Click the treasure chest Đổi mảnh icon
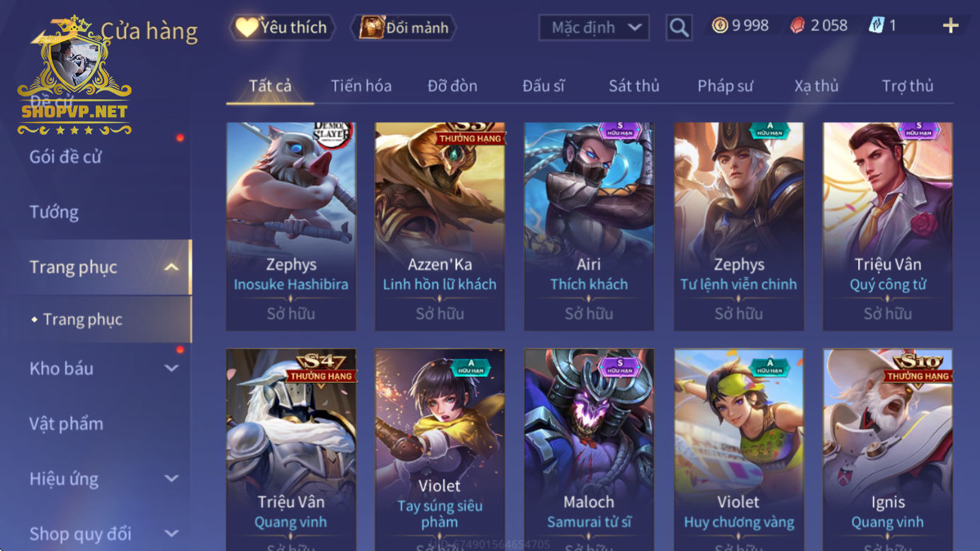This screenshot has width=980, height=551. click(371, 28)
